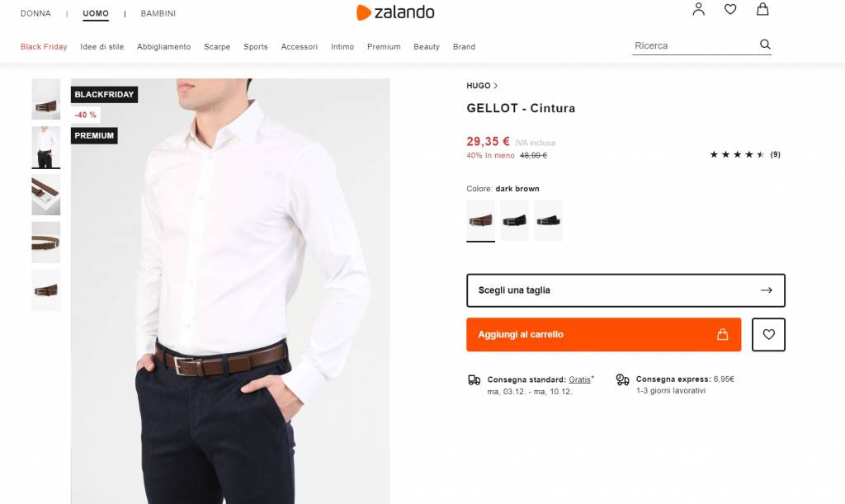Open the user account icon
The image size is (845, 504).
[699, 10]
